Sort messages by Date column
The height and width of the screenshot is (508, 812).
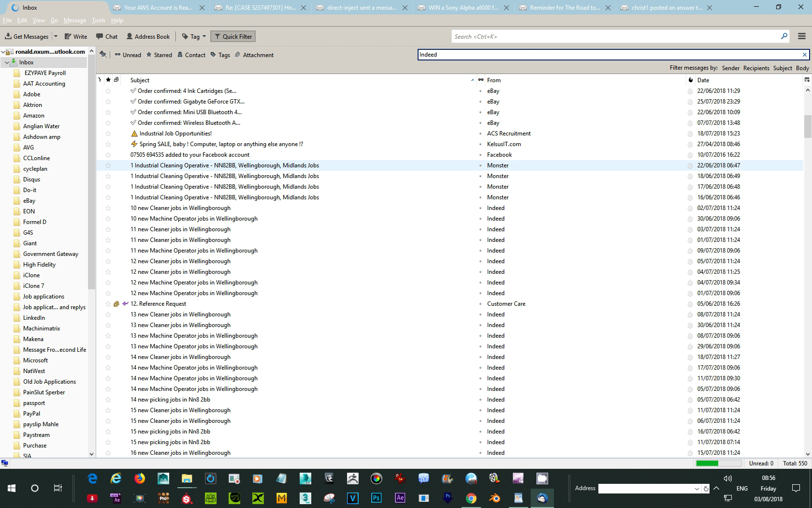tap(748, 80)
